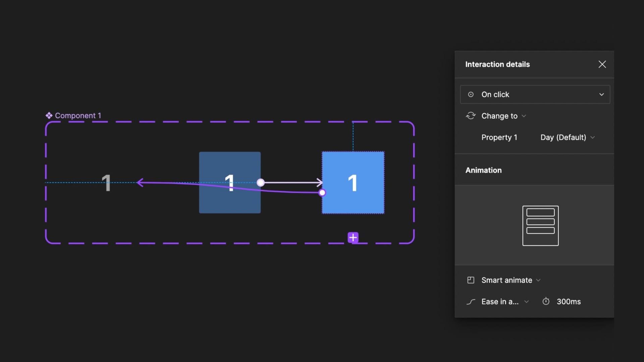Screen dimensions: 644x362
Task: Click the purple plus add variant button
Action: pos(353,238)
